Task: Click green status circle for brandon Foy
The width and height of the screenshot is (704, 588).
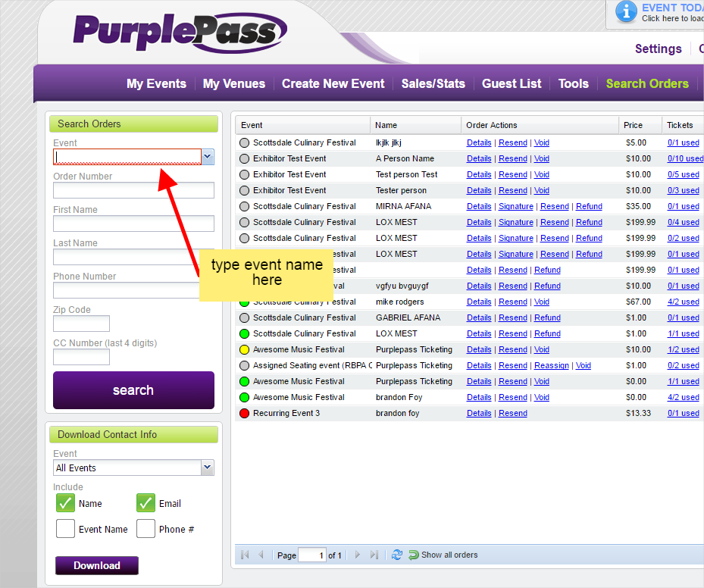Action: pyautogui.click(x=244, y=398)
